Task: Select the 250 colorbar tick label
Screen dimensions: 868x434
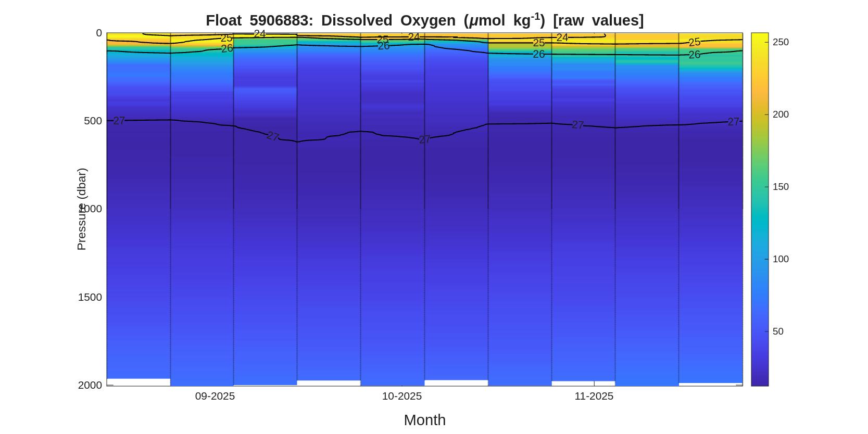Action: [781, 42]
